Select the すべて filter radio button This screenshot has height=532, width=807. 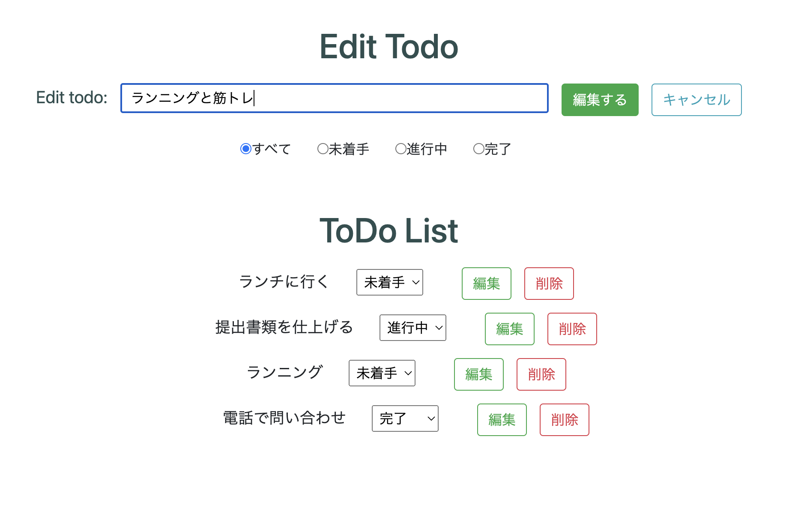pos(246,149)
